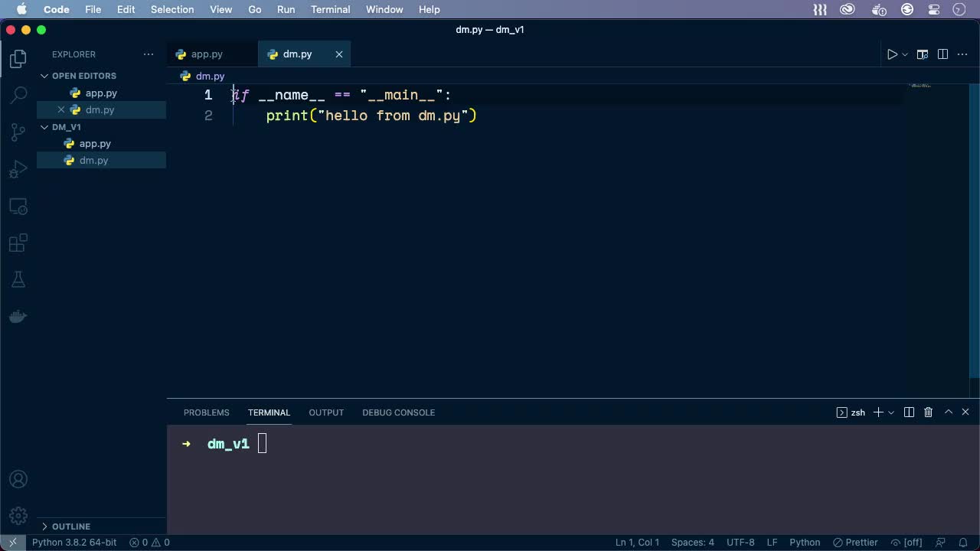Viewport: 980px width, 551px height.
Task: Select the Python 3.8.2 interpreter indicator
Action: (x=73, y=542)
